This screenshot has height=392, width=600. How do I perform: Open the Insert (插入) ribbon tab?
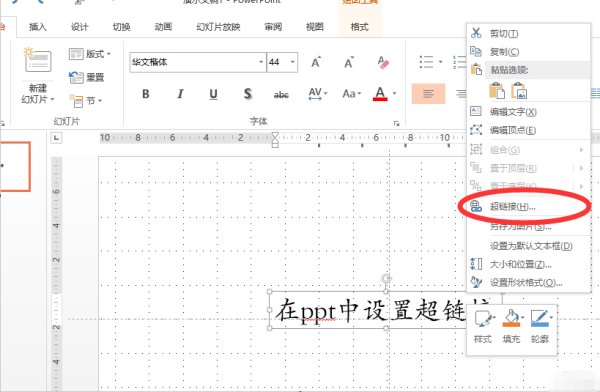(38, 27)
